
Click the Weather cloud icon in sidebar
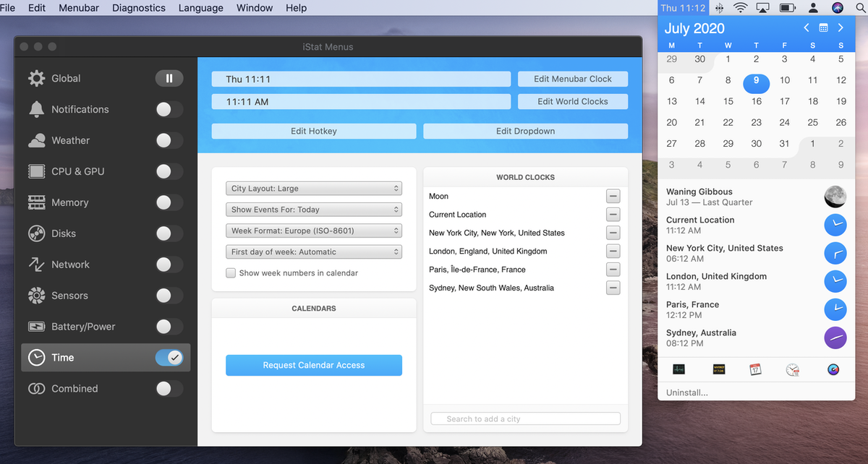[x=36, y=140]
